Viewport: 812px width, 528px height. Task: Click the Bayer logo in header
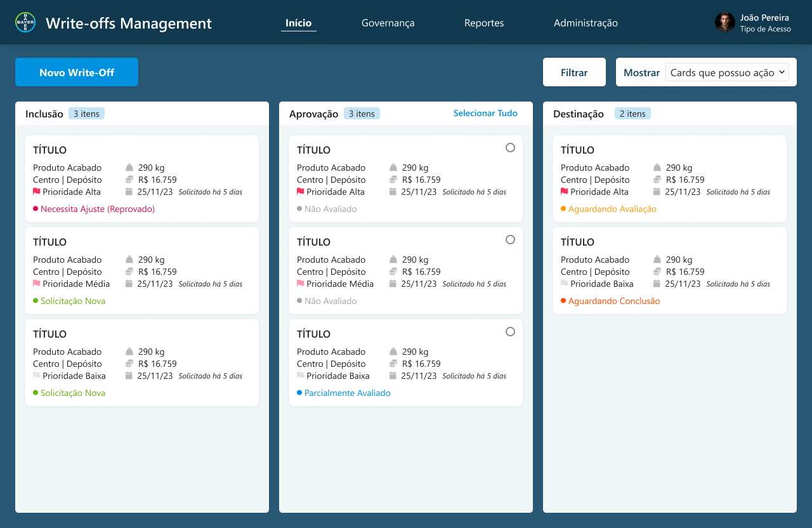coord(25,22)
